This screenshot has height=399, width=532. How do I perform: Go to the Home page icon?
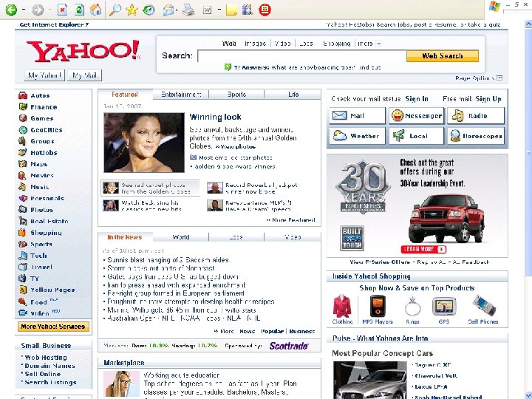point(95,10)
